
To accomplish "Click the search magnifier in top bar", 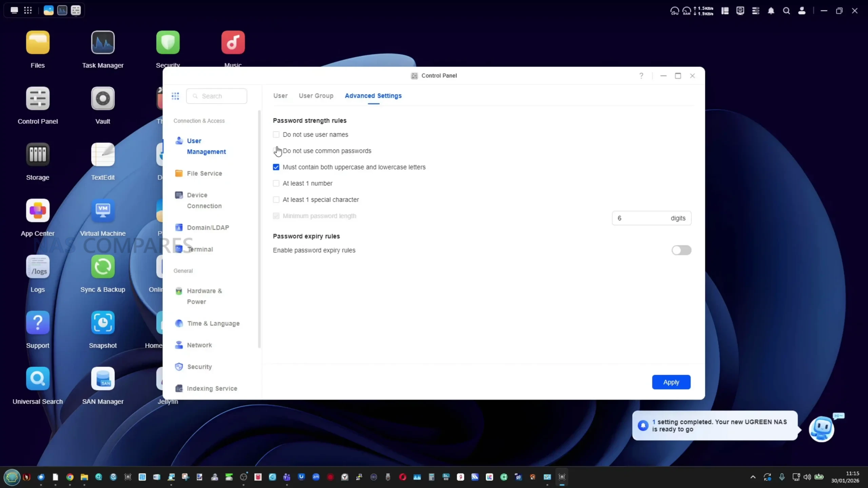I will (786, 11).
